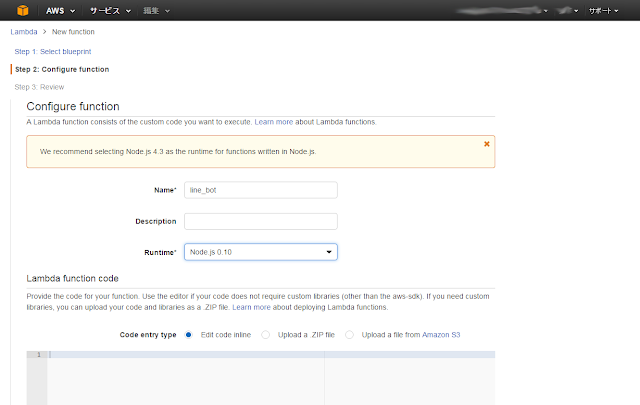The image size is (640, 405).
Task: Go to Lambda breadcrumb link
Action: point(24,32)
